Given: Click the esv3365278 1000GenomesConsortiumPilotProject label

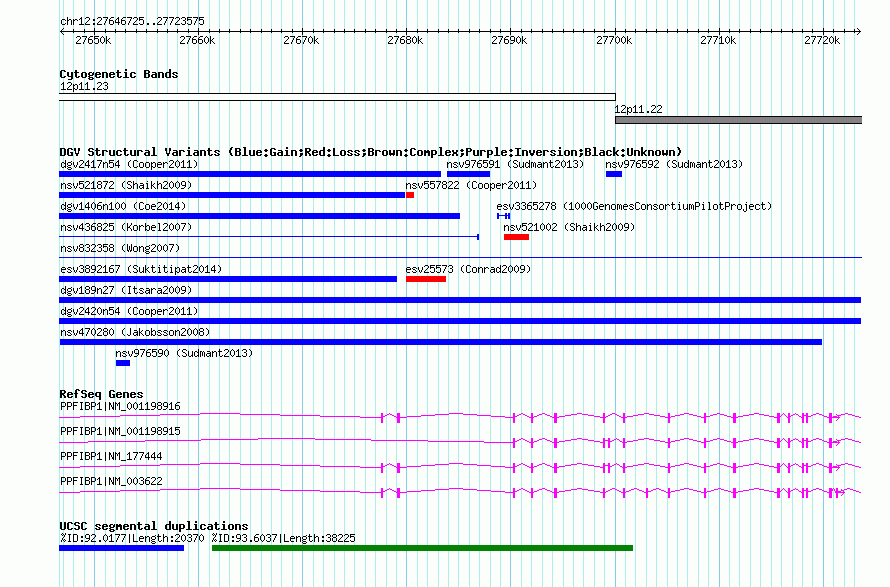Looking at the screenshot, I should (634, 206).
